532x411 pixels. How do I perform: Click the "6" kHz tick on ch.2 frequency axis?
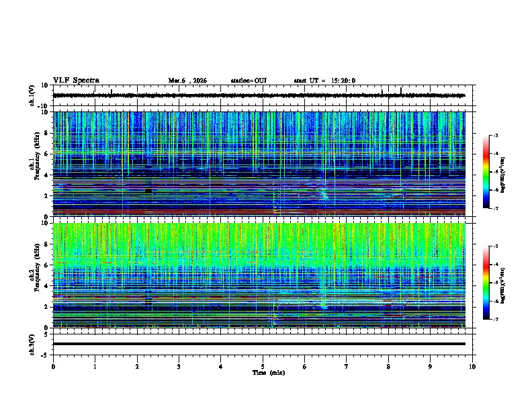click(46, 265)
